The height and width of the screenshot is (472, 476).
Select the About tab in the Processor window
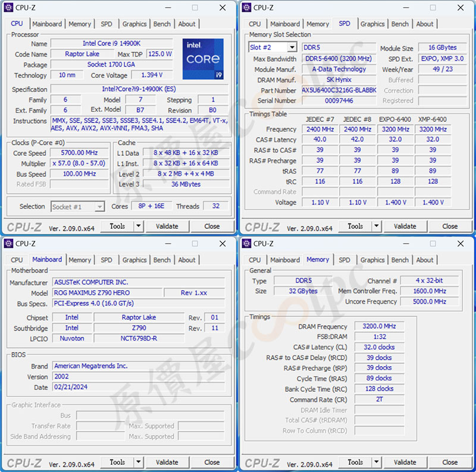click(x=187, y=24)
